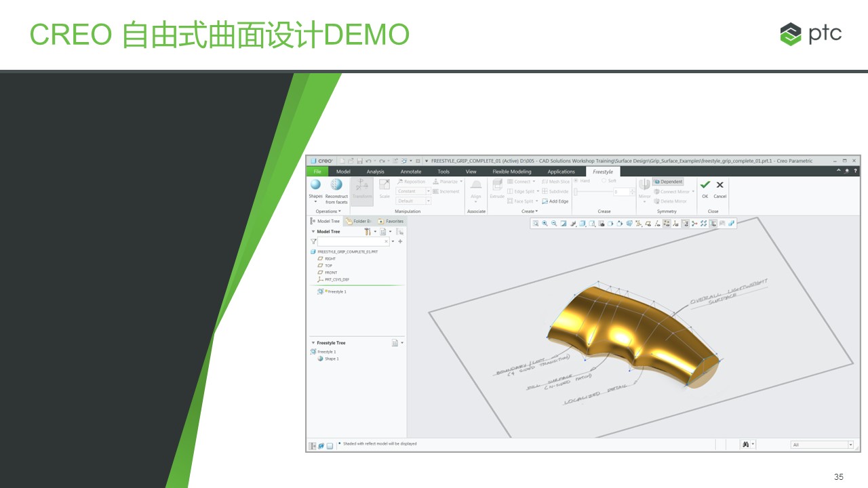Viewport: 868px width, 488px height.
Task: Switch to the View ribbon tab
Action: [x=471, y=171]
